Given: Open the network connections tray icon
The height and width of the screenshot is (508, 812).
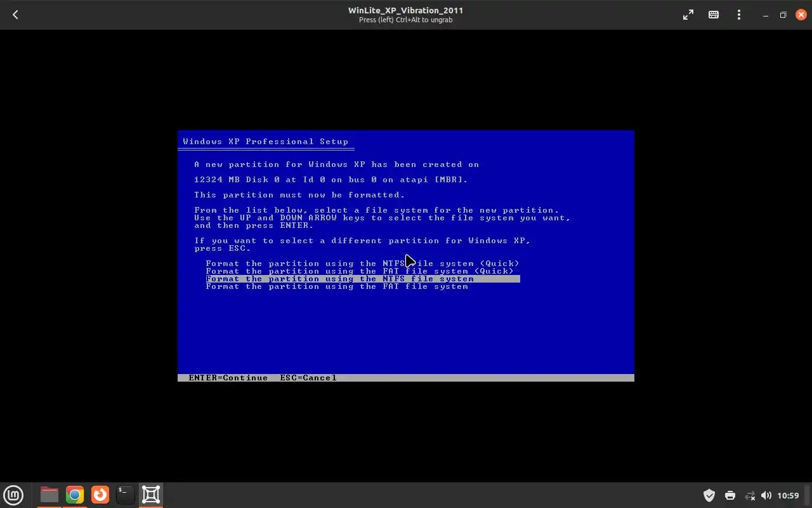Looking at the screenshot, I should pyautogui.click(x=750, y=495).
